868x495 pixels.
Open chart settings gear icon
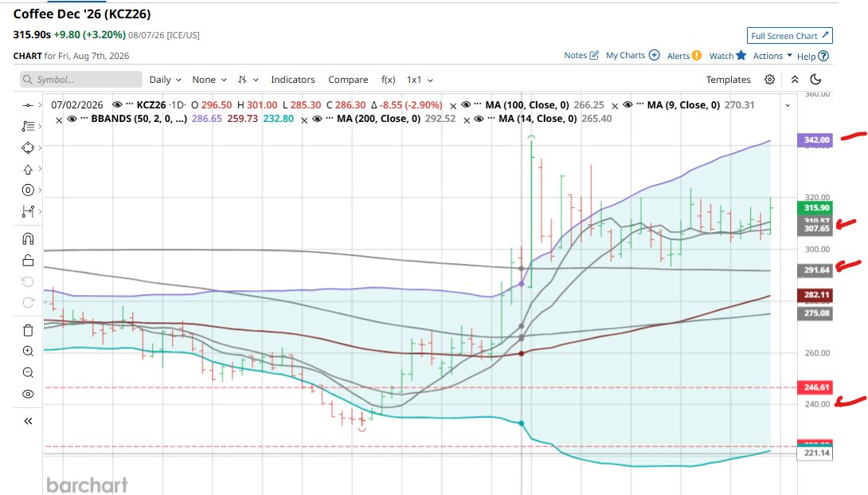769,79
